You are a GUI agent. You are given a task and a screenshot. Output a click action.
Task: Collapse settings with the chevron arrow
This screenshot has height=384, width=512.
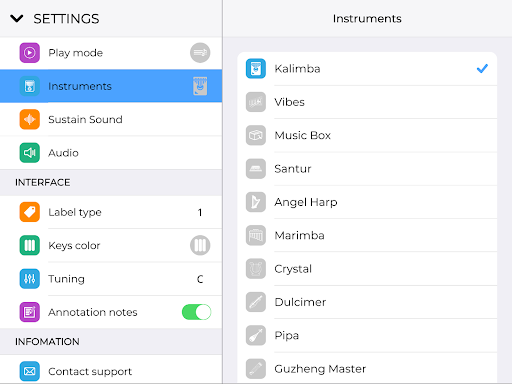[x=17, y=19]
